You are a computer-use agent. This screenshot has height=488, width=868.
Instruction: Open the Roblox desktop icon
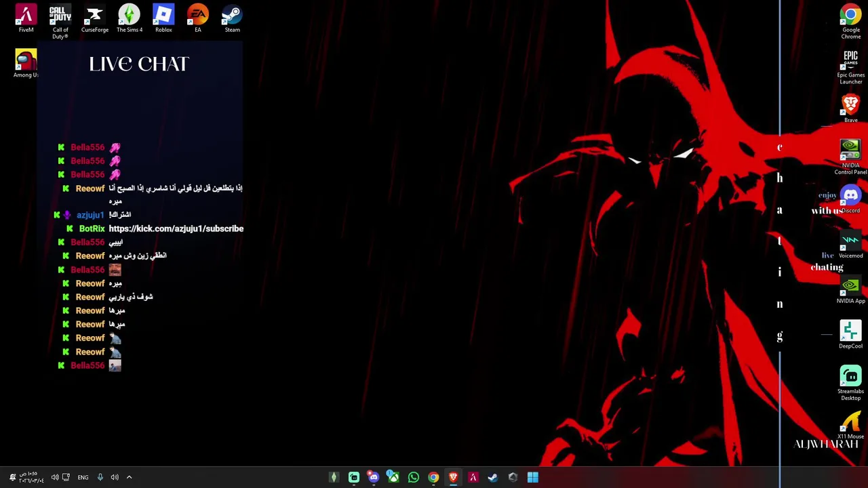tap(163, 18)
